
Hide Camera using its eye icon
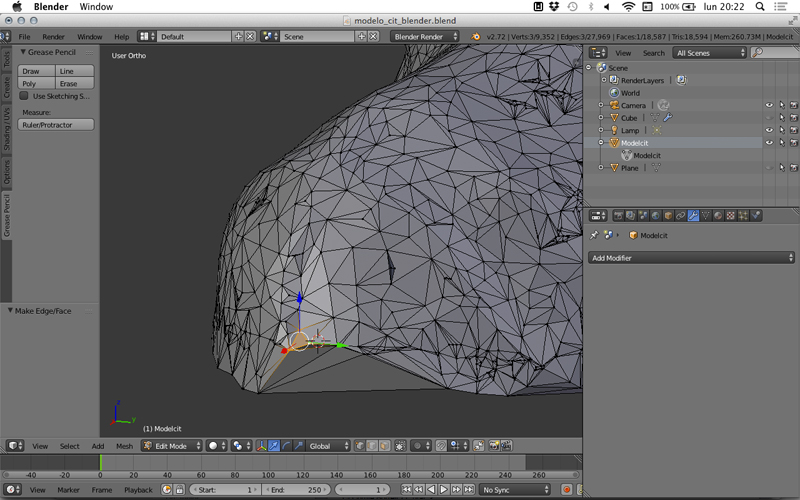(x=769, y=105)
